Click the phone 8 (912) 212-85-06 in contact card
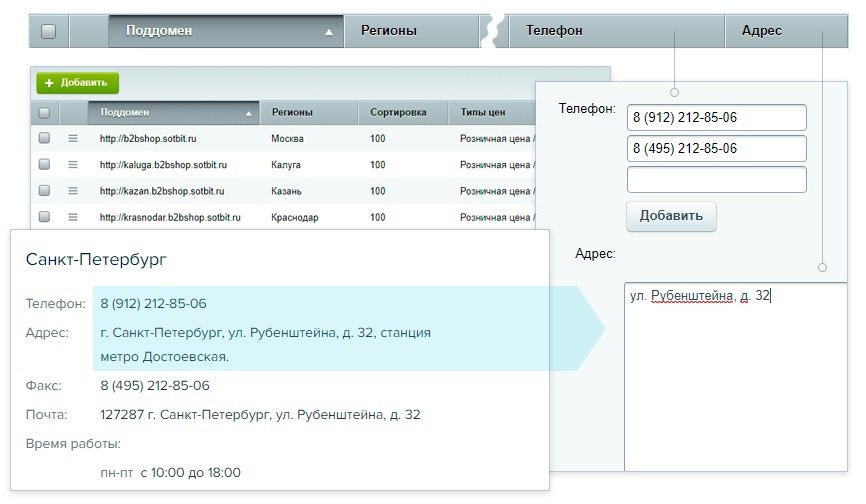This screenshot has height=504, width=866. point(153,303)
